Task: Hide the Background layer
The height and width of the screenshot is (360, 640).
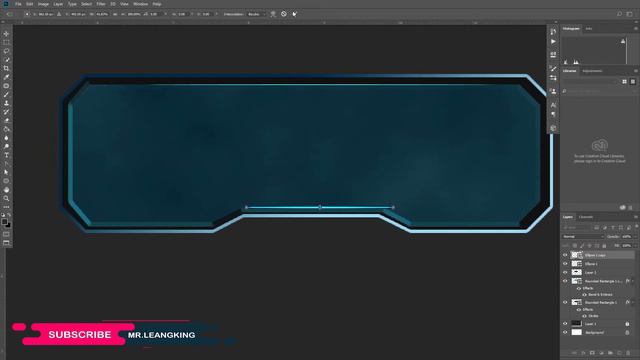Action: click(x=565, y=332)
